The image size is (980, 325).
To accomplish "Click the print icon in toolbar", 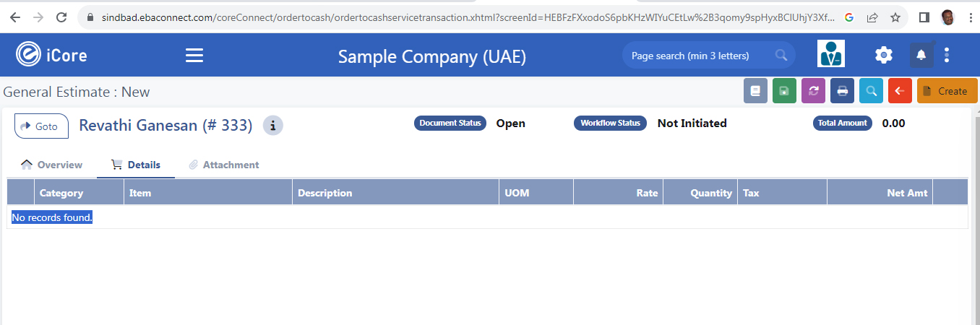I will pyautogui.click(x=842, y=91).
